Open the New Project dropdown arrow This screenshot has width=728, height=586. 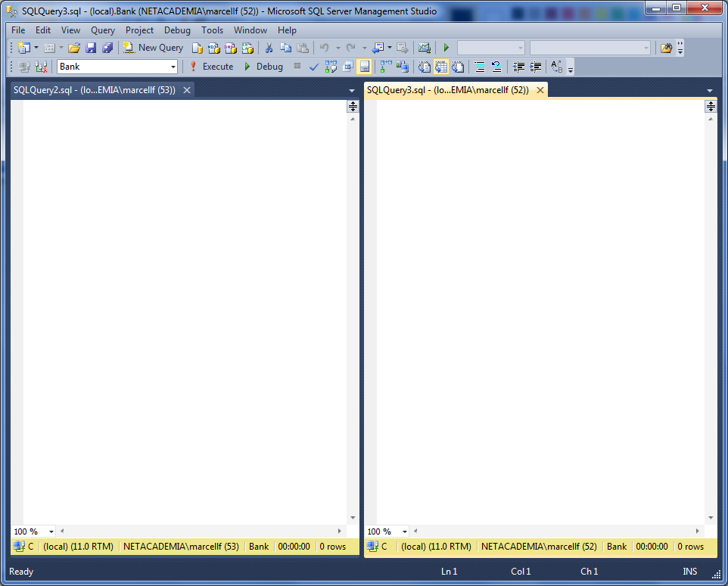coord(36,48)
